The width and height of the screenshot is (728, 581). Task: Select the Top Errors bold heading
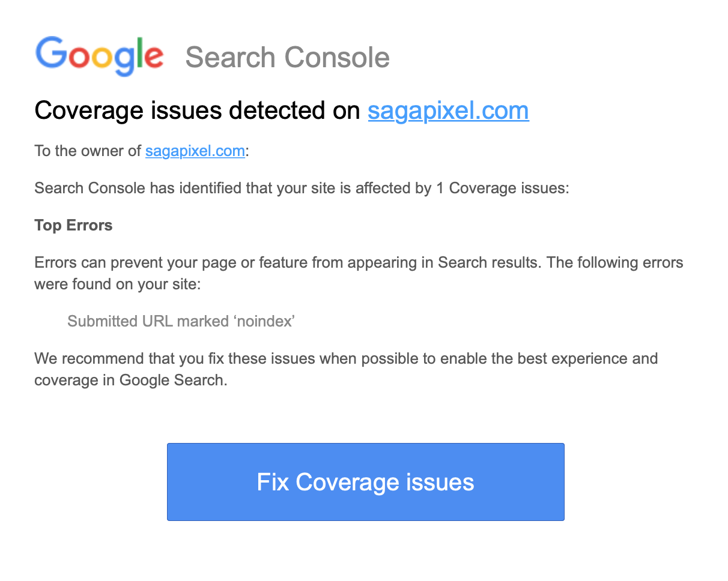coord(73,226)
